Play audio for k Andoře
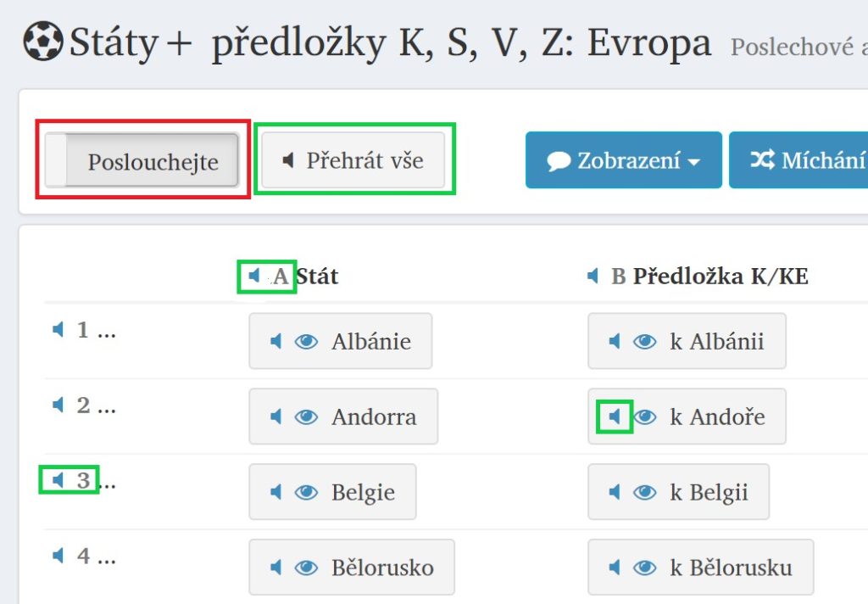The image size is (868, 604). point(615,417)
